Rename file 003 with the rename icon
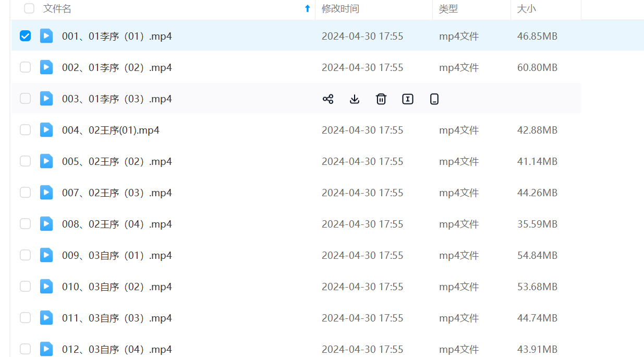 pos(408,99)
